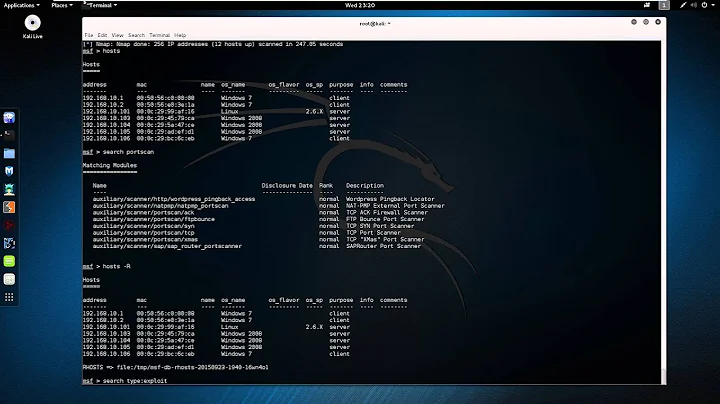
Task: Open the Files folder icon in the dock
Action: (x=9, y=153)
